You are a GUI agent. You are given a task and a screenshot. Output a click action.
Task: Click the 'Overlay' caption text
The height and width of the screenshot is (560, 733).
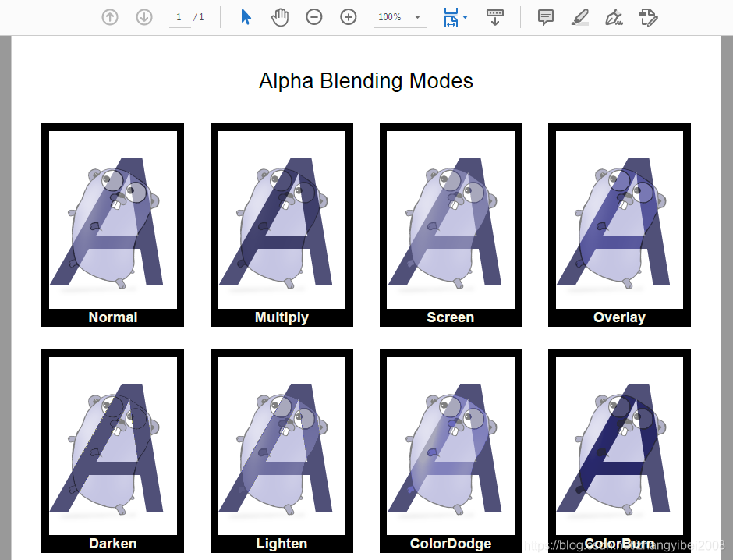619,318
